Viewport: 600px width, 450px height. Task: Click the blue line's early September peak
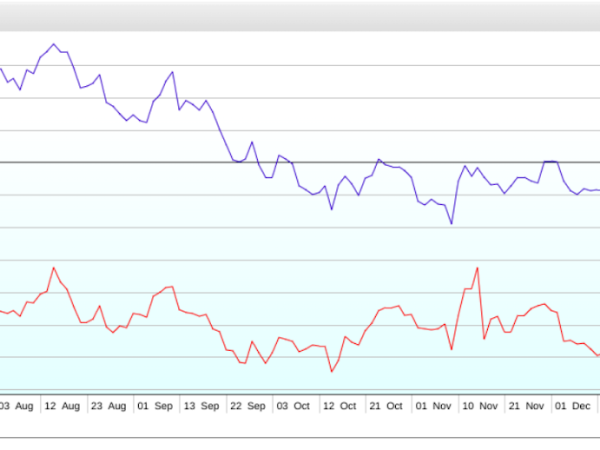click(173, 72)
